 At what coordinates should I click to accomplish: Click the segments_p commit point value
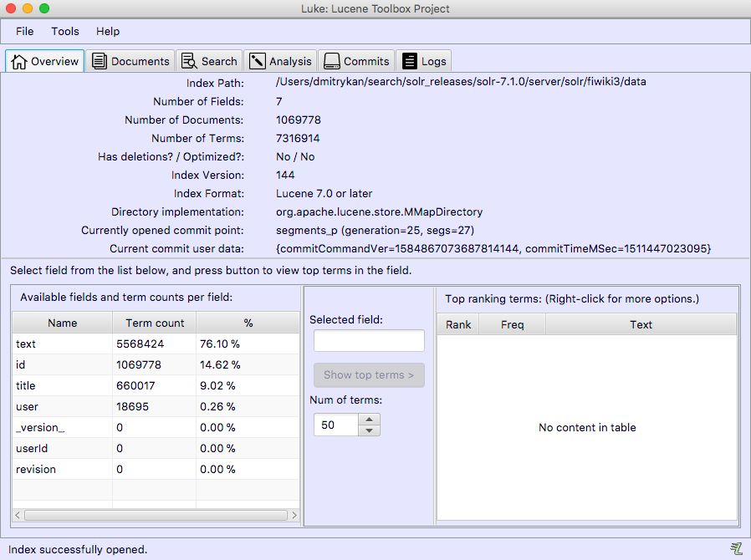(375, 230)
